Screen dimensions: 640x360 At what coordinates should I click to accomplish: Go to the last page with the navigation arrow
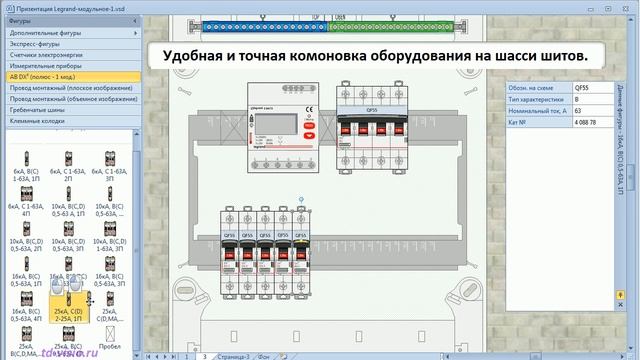[x=174, y=356]
